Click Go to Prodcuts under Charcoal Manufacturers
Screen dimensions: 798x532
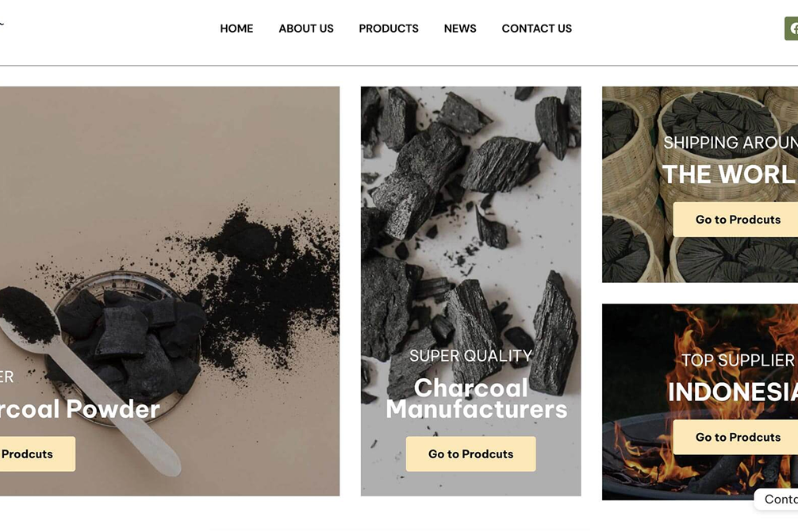tap(470, 454)
